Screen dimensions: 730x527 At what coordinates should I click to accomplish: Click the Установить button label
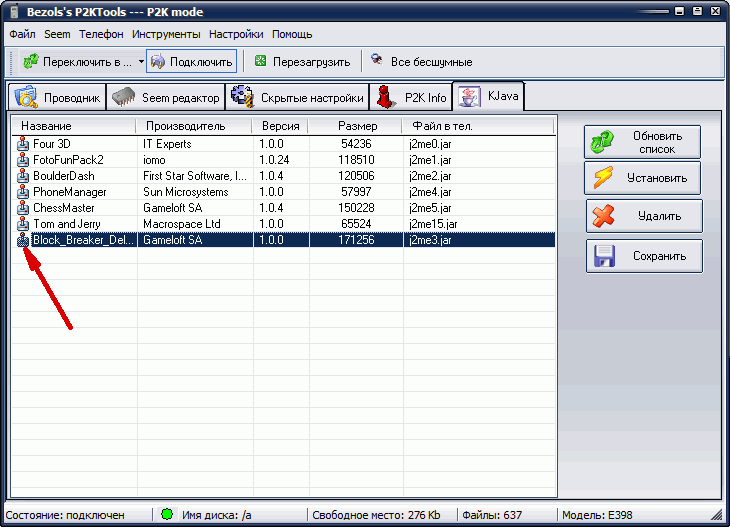pos(657,178)
